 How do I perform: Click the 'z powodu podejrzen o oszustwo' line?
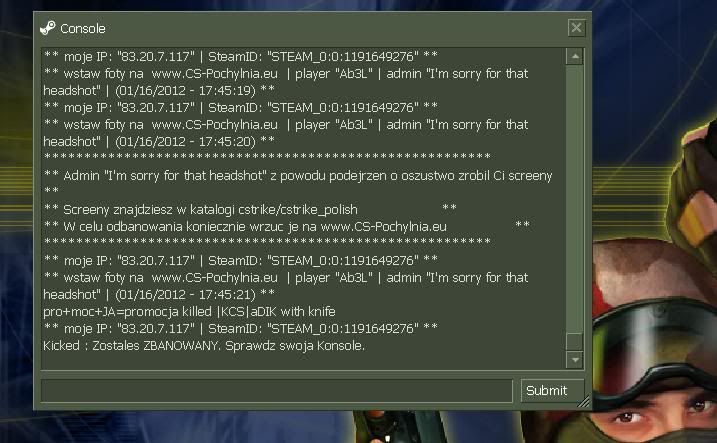(x=298, y=176)
